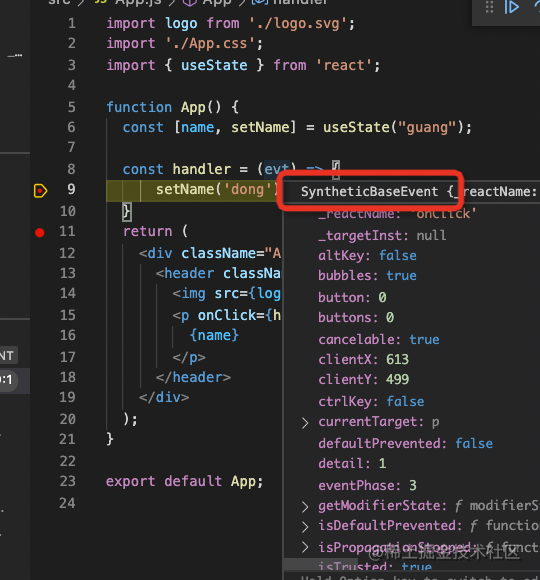
Task: Click the handler breadcrumb item
Action: tap(300, 2)
